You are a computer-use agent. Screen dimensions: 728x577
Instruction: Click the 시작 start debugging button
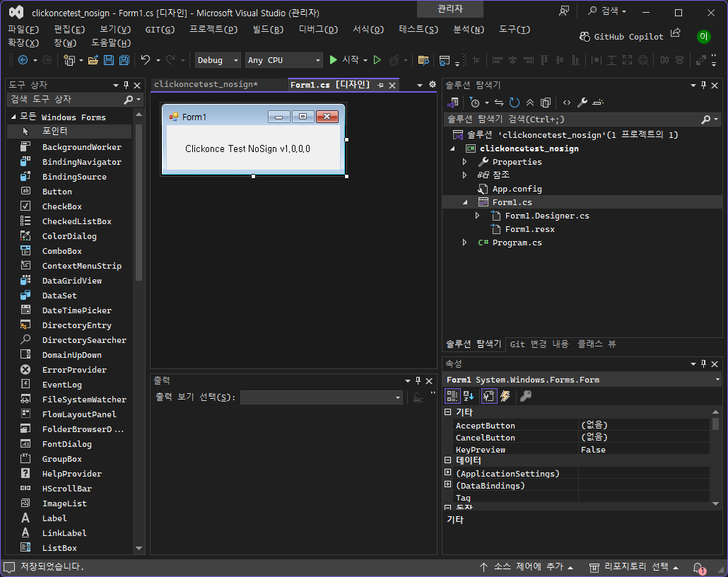pyautogui.click(x=344, y=60)
